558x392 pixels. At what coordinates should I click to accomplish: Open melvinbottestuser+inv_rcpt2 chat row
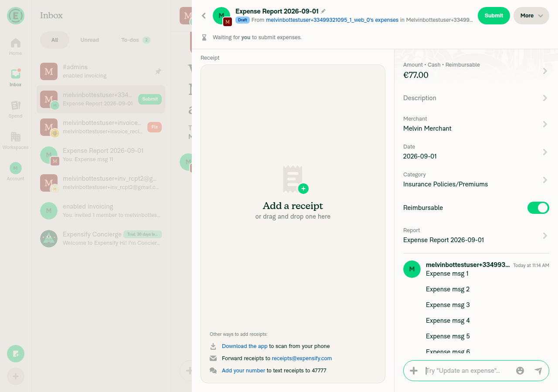101,183
